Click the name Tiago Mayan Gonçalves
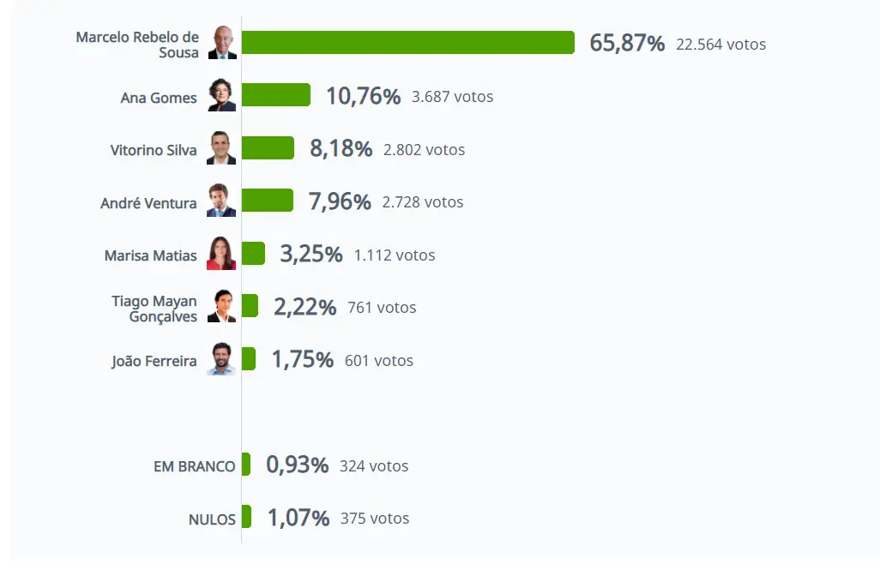The height and width of the screenshot is (588, 880). [x=154, y=309]
